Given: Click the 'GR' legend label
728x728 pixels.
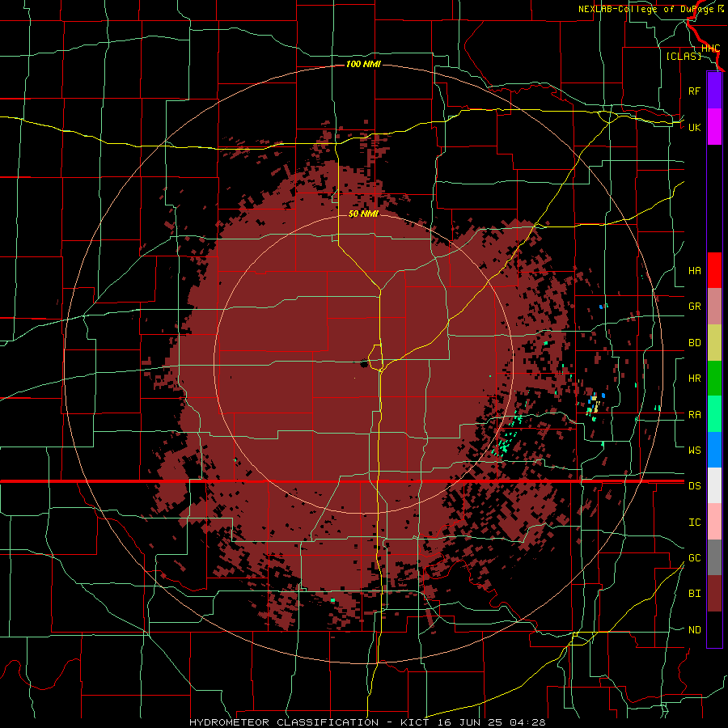Looking at the screenshot, I should (694, 307).
